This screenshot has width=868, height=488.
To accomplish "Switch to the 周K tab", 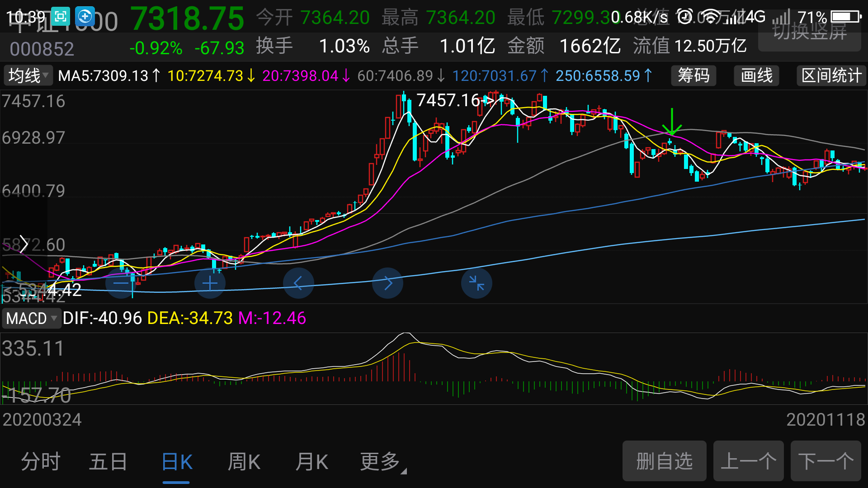I will point(244,462).
